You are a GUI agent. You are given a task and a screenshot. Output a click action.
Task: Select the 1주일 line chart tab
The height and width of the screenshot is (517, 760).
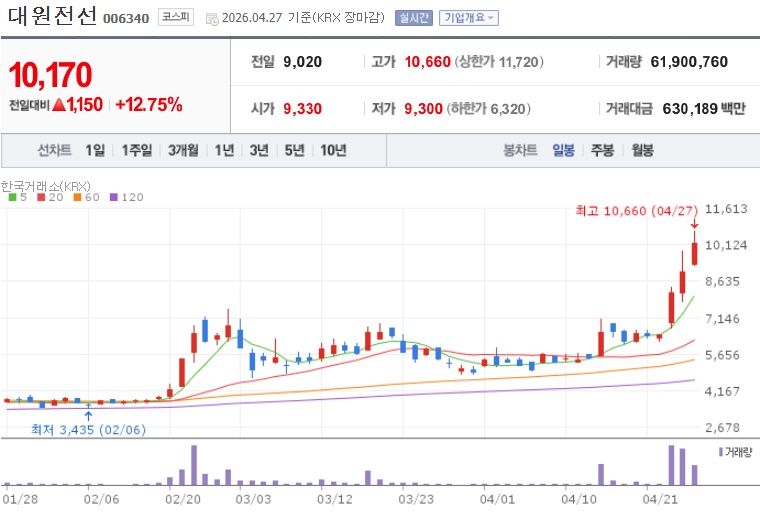(x=137, y=150)
